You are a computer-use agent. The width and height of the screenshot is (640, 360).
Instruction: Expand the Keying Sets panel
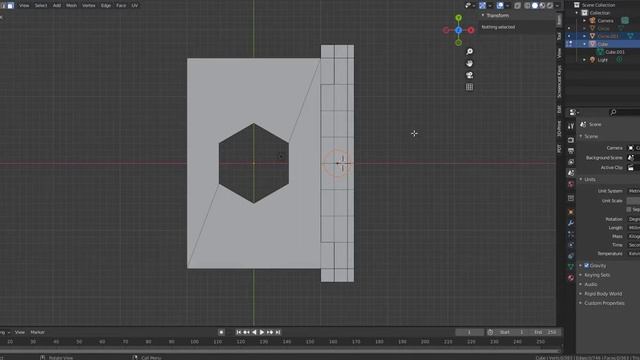[x=581, y=275]
